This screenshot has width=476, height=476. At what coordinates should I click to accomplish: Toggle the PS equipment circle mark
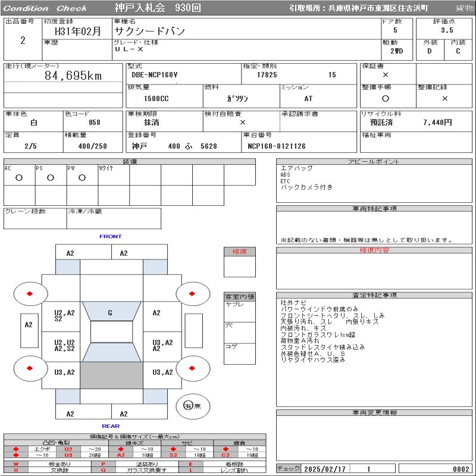(x=51, y=177)
